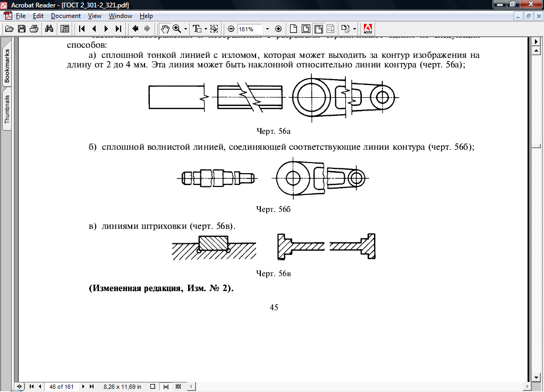Open the zoom percentage dropdown arrow
Image resolution: width=544 pixels, height=392 pixels.
(x=267, y=29)
